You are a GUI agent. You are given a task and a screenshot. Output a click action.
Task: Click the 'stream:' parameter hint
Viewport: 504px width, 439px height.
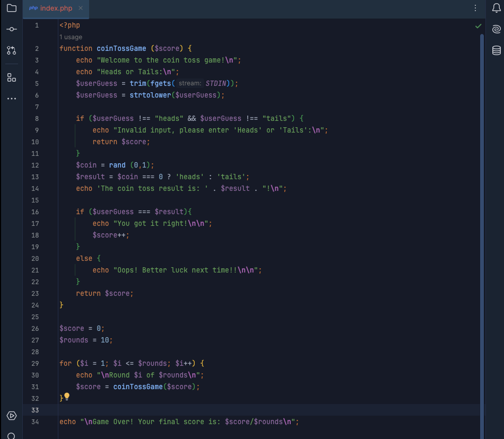[190, 83]
